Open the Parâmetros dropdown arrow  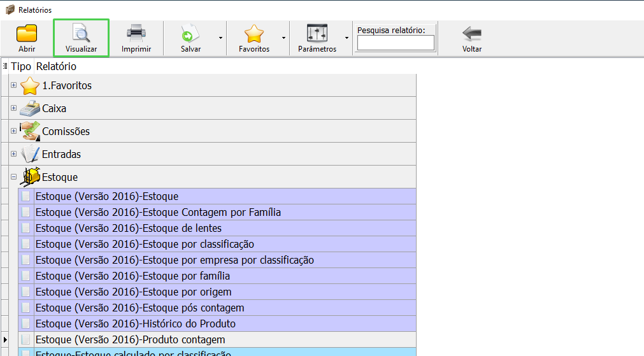347,38
